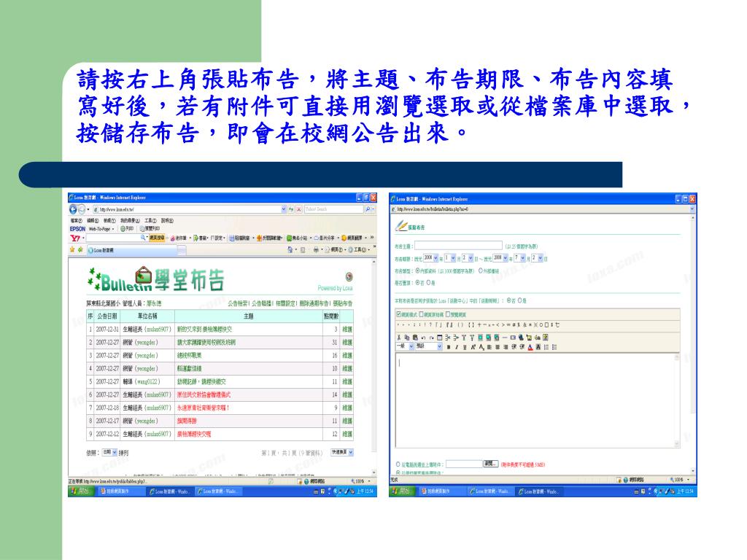
Task: Select the 外部連結 radio button
Action: click(x=480, y=271)
